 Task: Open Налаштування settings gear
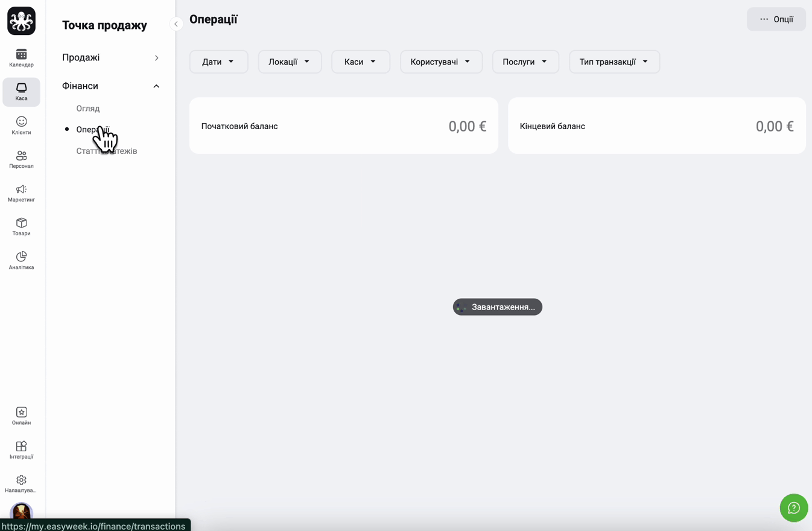coord(21,484)
